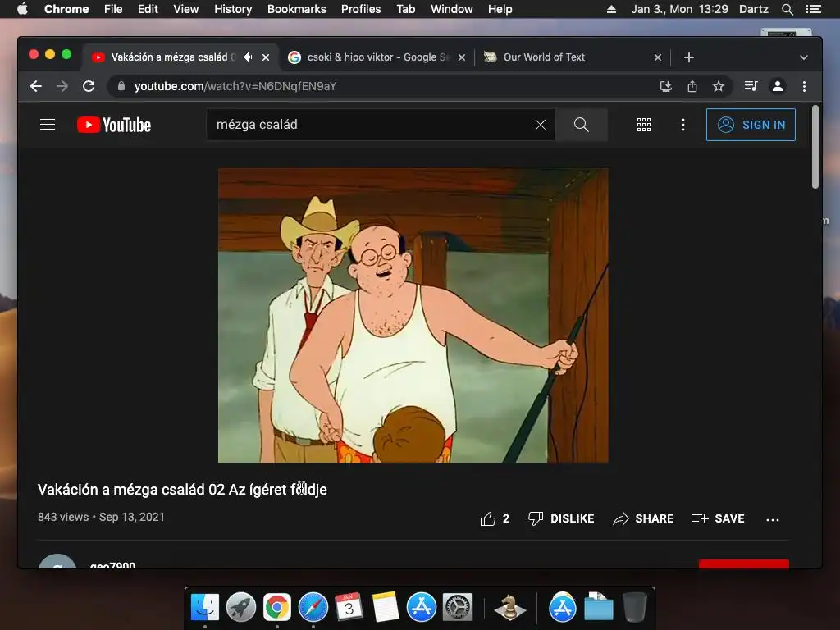840x630 pixels.
Task: Open Chess app from the Dock
Action: (509, 607)
